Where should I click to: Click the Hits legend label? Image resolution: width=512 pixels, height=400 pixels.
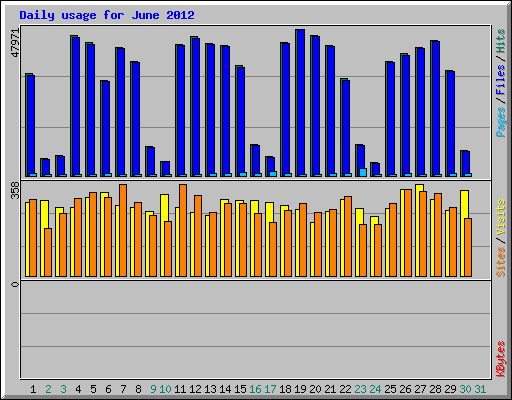501,41
